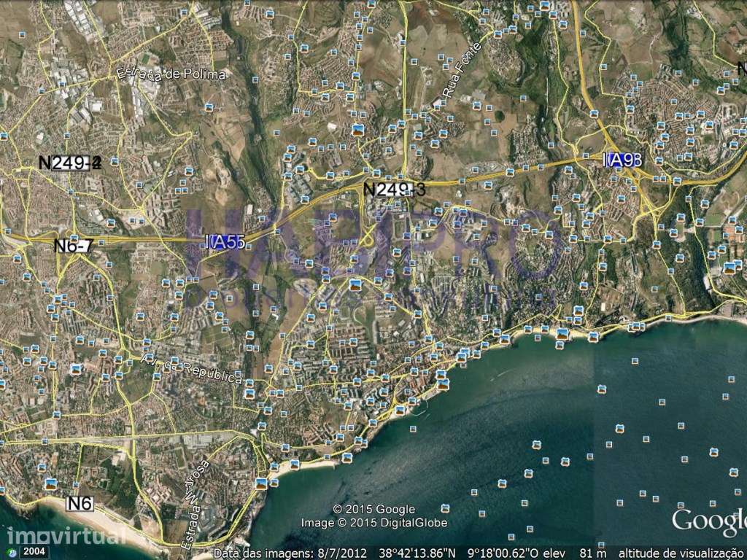Click the blue A5 motorway shield
The height and width of the screenshot is (560, 747).
[x=225, y=242]
